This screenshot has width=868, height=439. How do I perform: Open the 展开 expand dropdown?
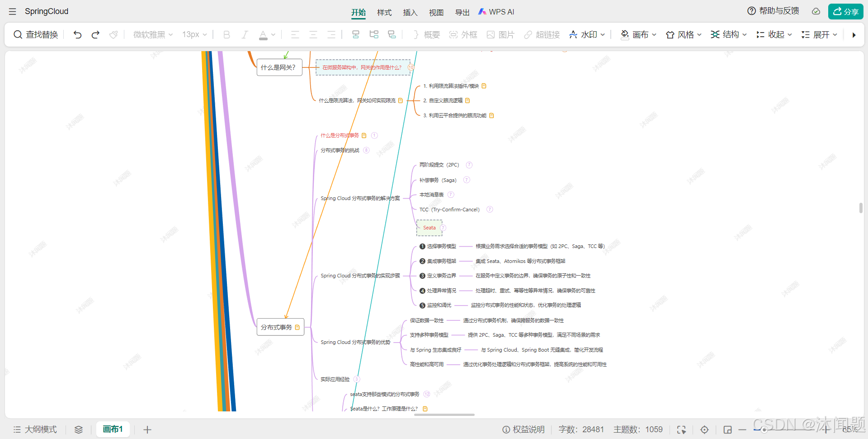(x=819, y=35)
